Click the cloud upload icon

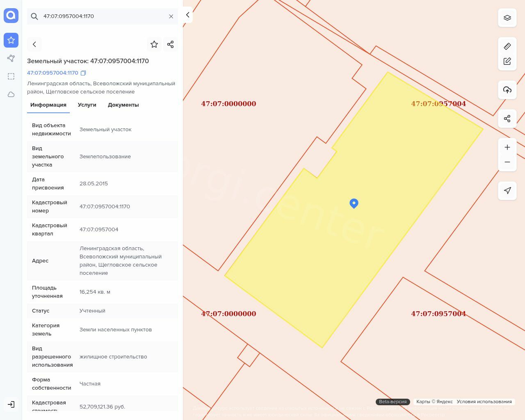pyautogui.click(x=507, y=90)
